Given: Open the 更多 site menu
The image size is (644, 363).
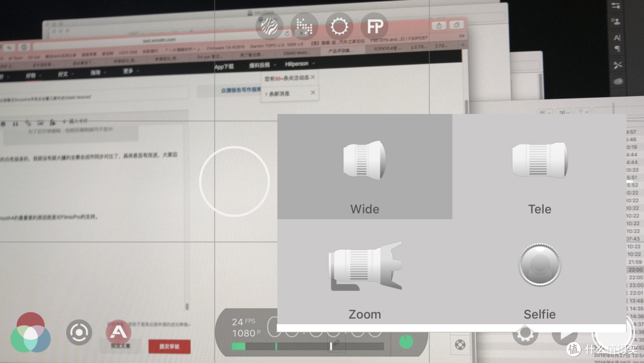Looking at the screenshot, I should [x=131, y=71].
